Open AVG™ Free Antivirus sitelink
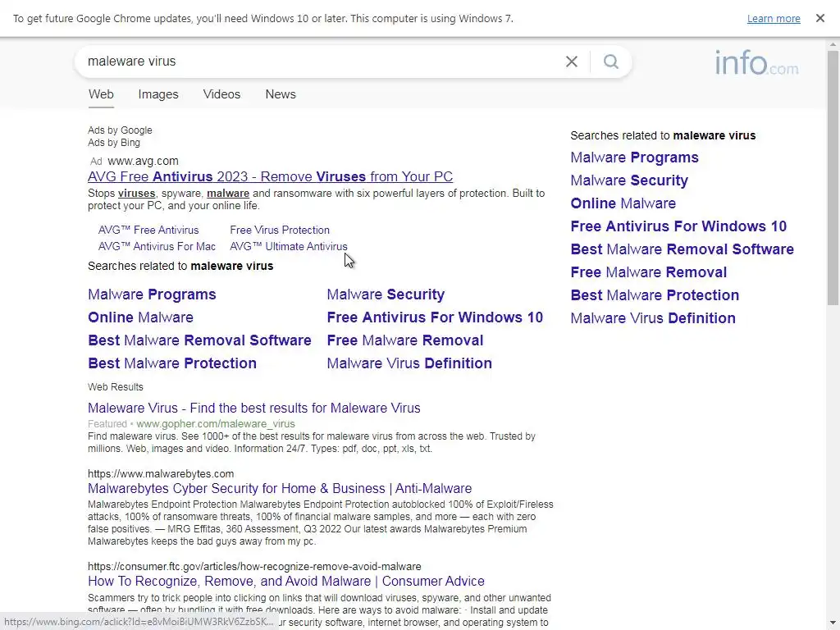The image size is (840, 630). (148, 230)
